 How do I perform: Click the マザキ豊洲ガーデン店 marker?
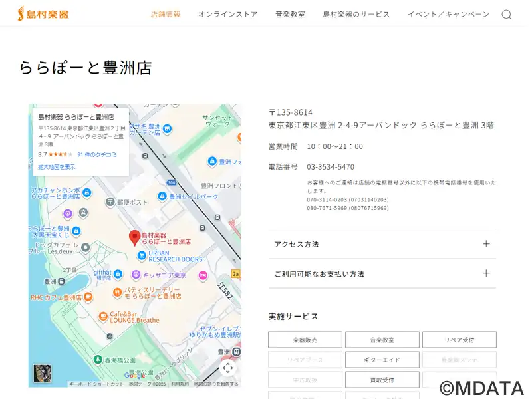point(167,128)
